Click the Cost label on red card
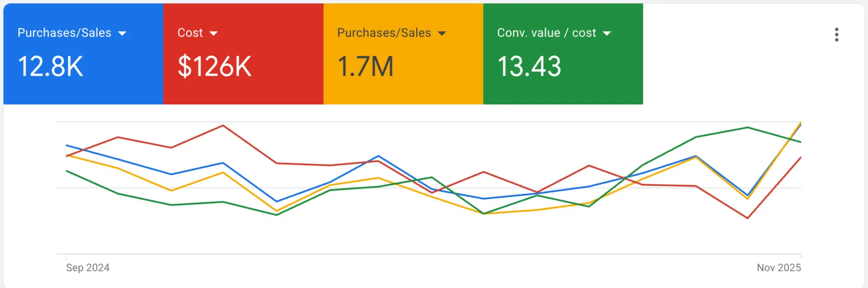The width and height of the screenshot is (868, 288). 190,33
